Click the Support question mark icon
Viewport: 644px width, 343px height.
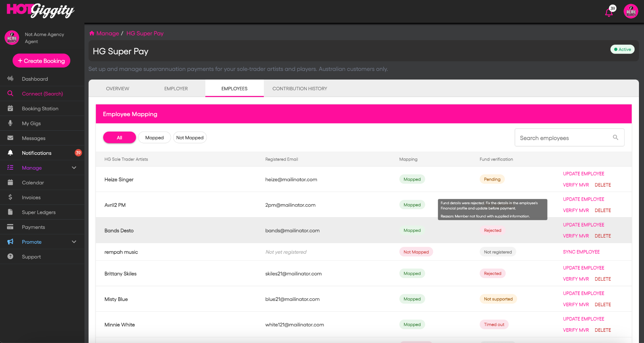(10, 256)
